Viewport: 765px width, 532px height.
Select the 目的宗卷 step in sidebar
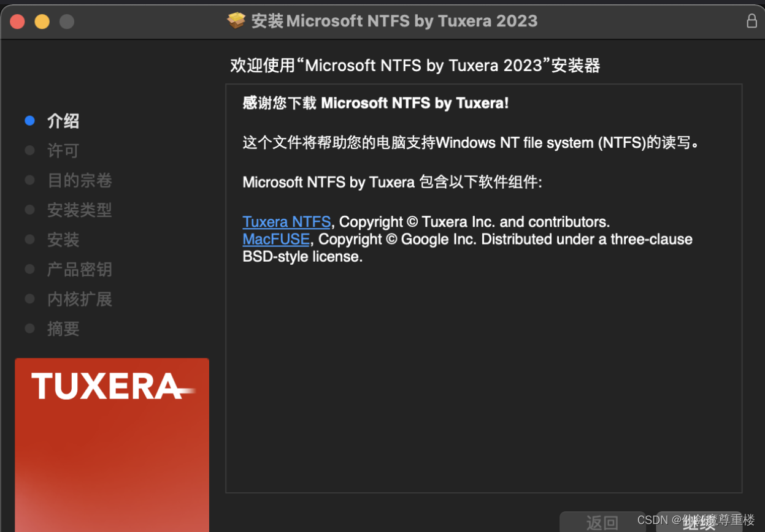coord(80,181)
